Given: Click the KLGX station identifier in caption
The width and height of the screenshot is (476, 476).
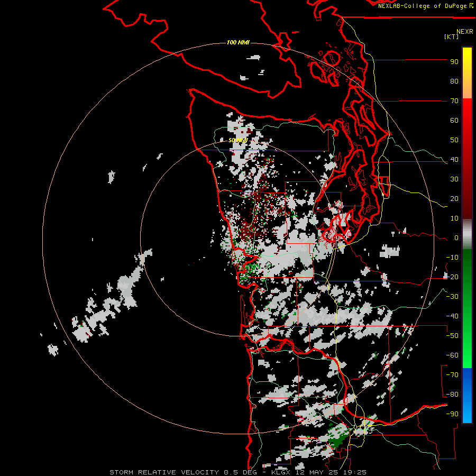Looking at the screenshot, I should pyautogui.click(x=281, y=472).
